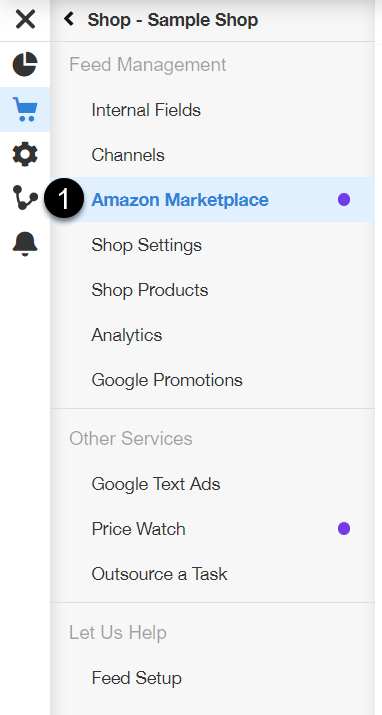Open Internal Fields menu item
The height and width of the screenshot is (715, 382).
click(x=146, y=110)
